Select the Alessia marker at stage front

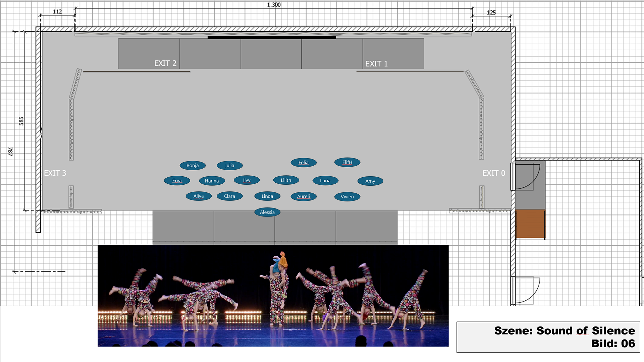[x=267, y=212]
